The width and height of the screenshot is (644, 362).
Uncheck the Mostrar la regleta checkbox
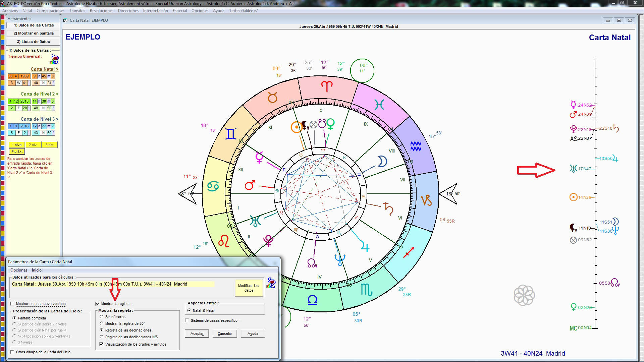98,304
